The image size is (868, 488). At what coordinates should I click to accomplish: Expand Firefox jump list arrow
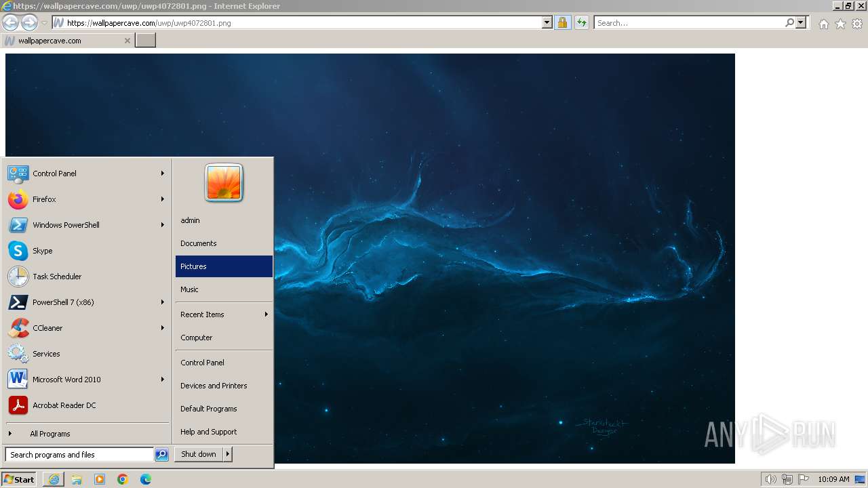click(163, 199)
